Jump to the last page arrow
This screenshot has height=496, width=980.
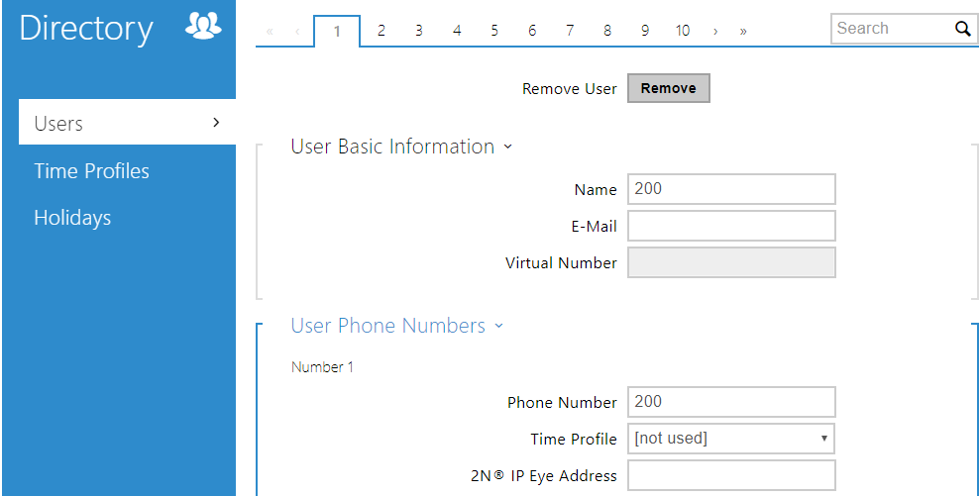coord(743,32)
